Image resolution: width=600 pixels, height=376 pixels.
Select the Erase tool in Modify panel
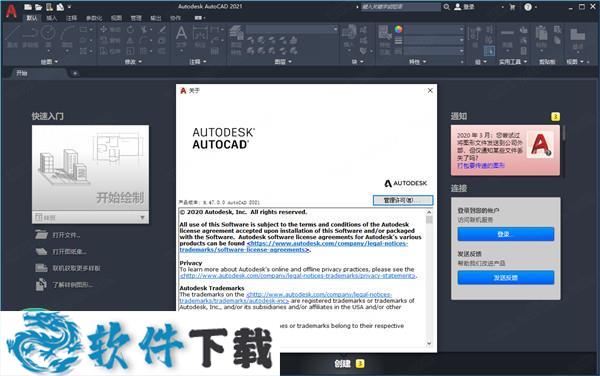(x=162, y=29)
